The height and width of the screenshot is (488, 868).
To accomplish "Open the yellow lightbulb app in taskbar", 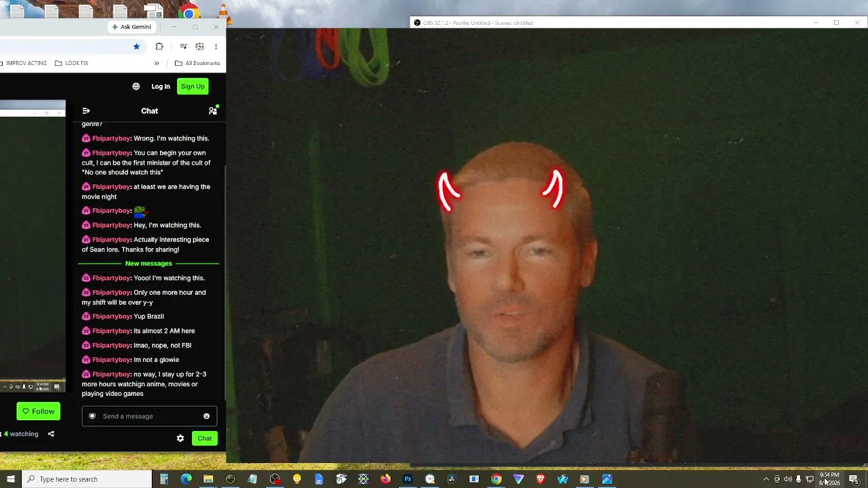I will (x=297, y=479).
